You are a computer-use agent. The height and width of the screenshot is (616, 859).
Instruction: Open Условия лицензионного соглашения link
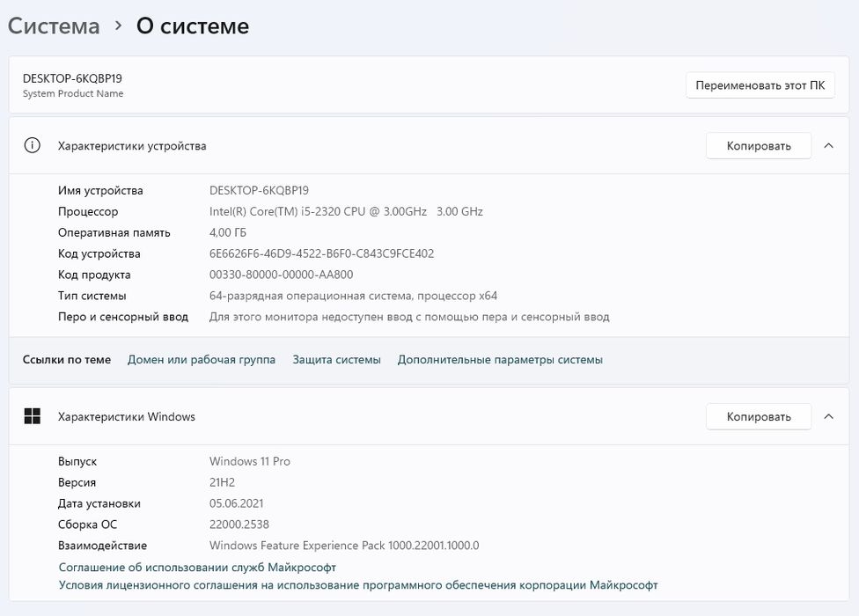pos(358,585)
